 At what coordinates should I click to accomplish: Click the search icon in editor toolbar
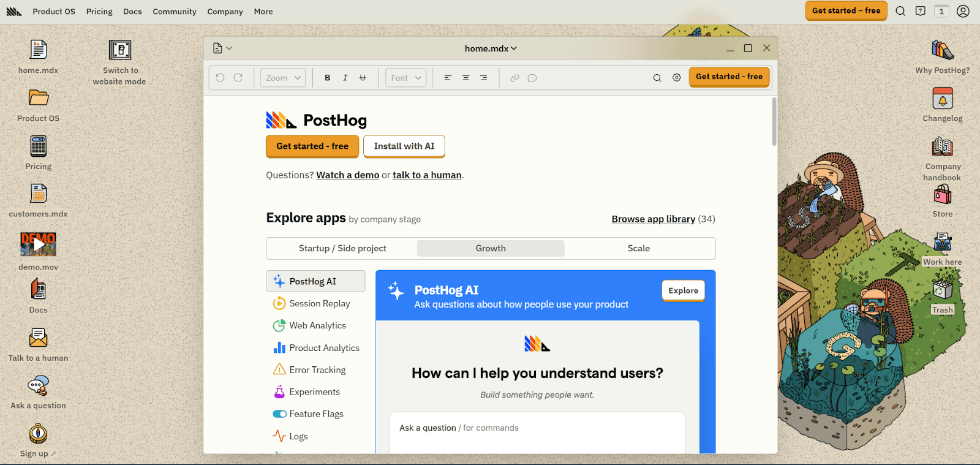coord(657,78)
